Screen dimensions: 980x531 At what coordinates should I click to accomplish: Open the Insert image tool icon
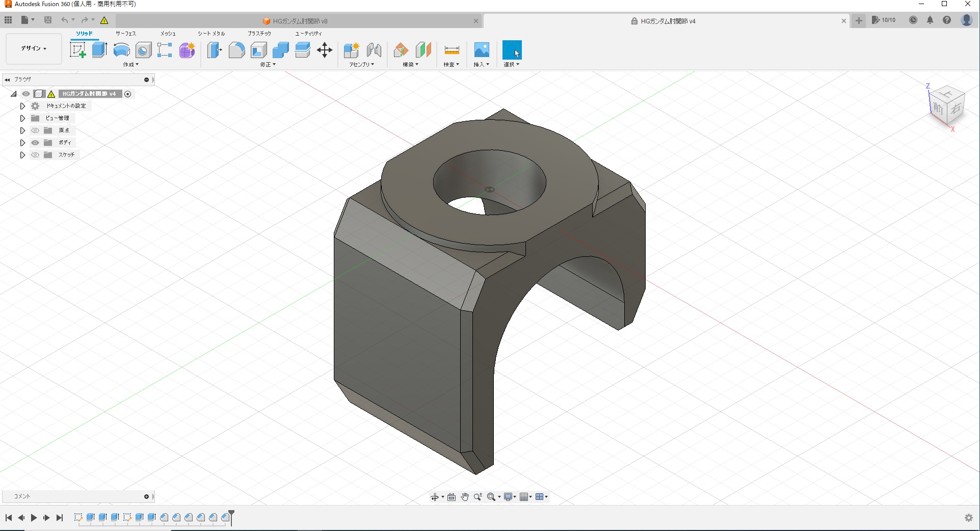tap(482, 50)
